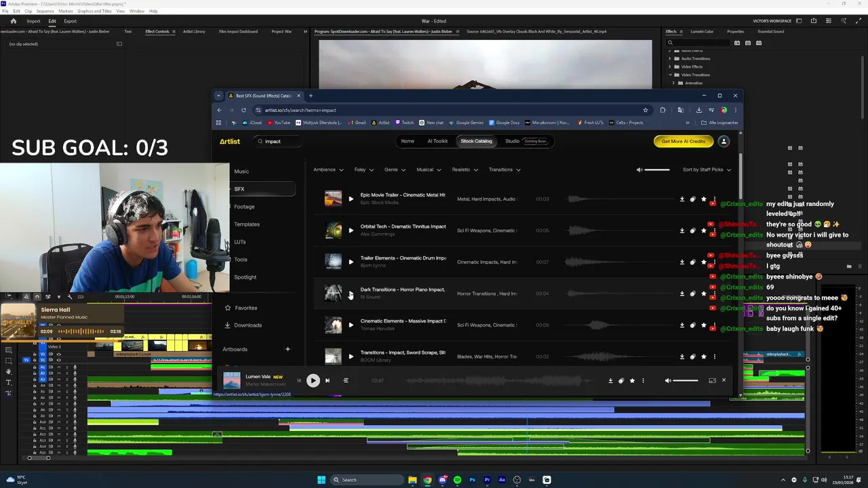Open AI Toolkit in Artlist navigation

pos(437,141)
